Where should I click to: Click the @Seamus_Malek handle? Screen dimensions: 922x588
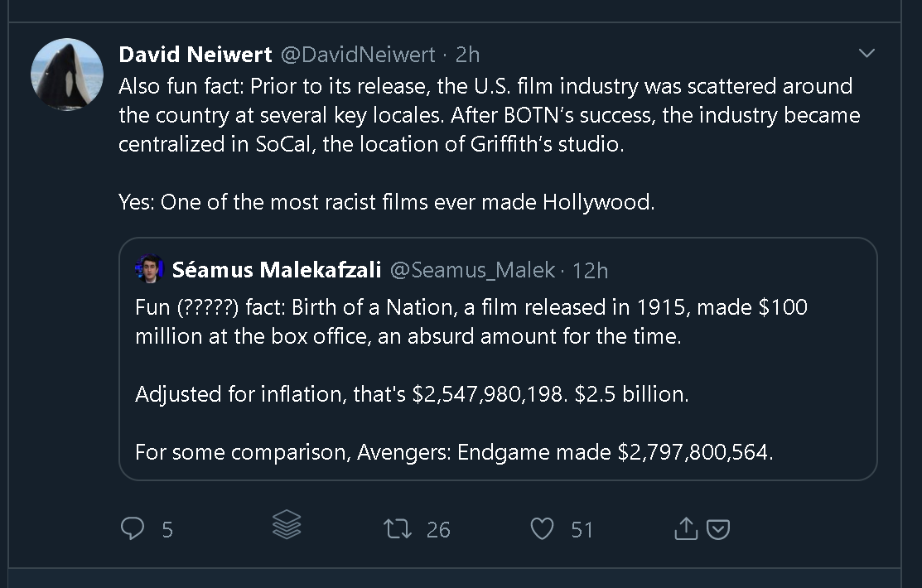point(474,270)
